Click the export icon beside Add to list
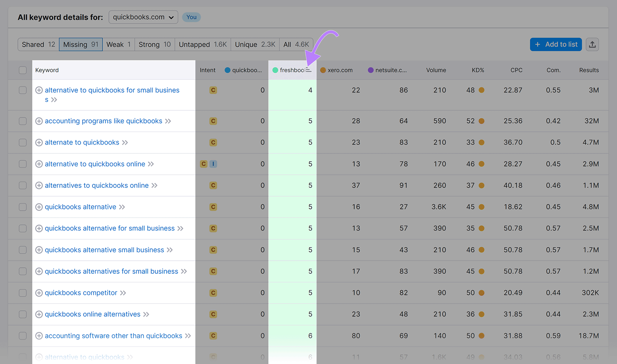The width and height of the screenshot is (617, 364). click(592, 44)
